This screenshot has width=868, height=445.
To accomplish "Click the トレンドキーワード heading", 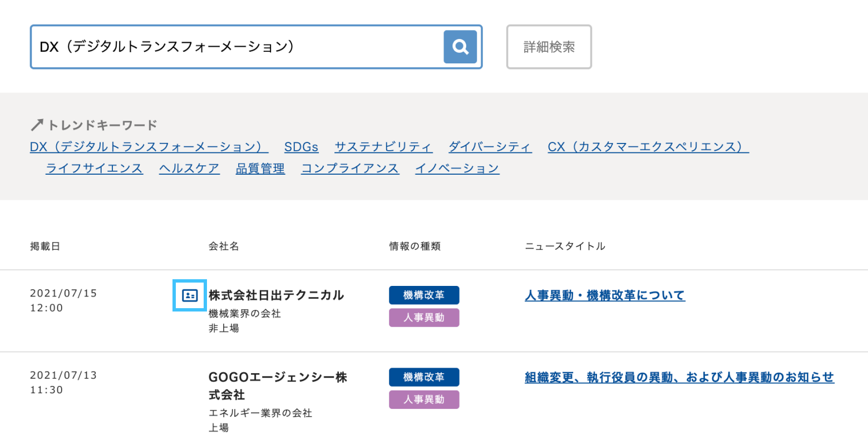I will point(94,125).
